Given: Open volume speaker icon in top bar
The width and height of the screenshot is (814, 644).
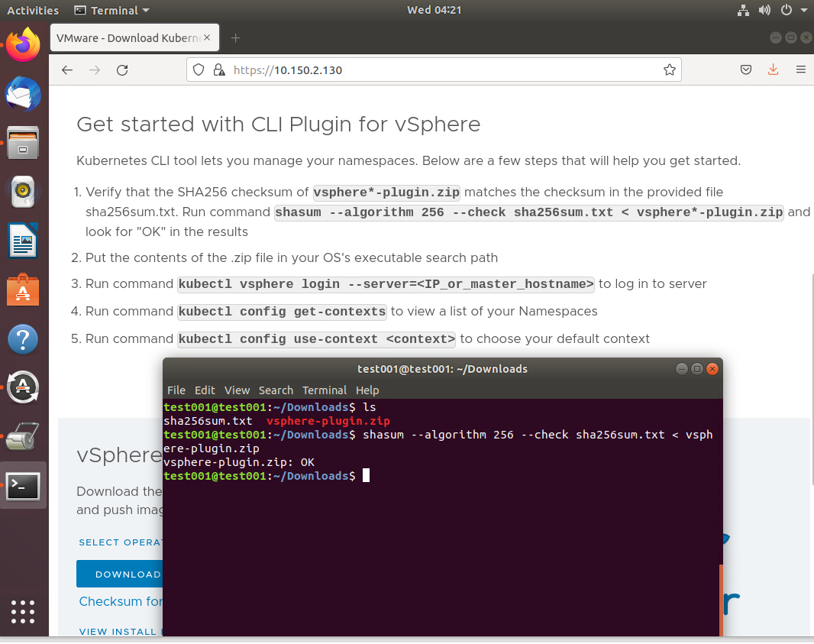Looking at the screenshot, I should [764, 11].
